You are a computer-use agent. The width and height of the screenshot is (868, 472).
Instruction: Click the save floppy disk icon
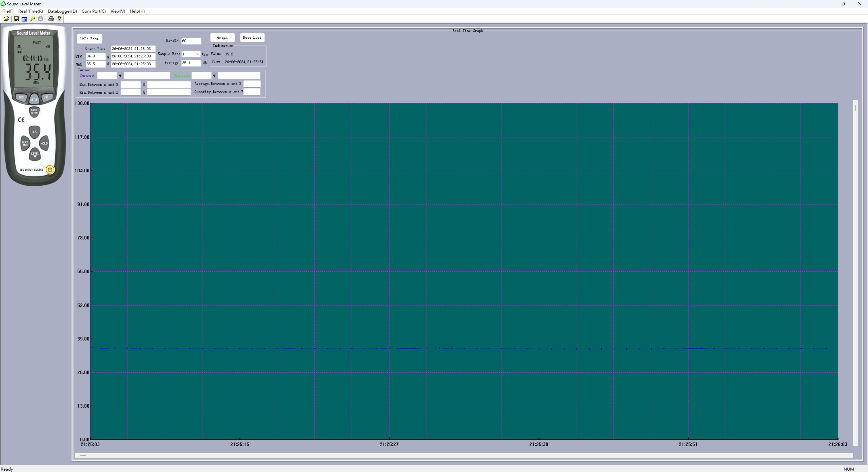pyautogui.click(x=16, y=19)
